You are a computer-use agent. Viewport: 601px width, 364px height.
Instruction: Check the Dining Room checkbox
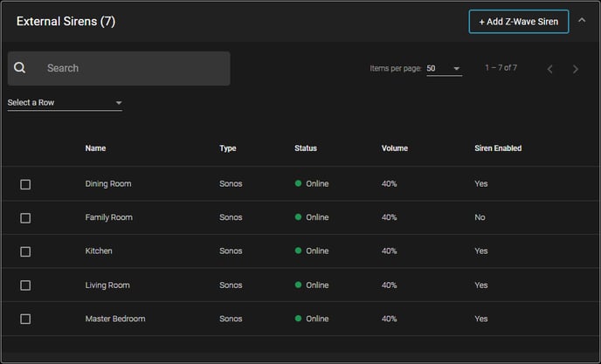click(25, 184)
